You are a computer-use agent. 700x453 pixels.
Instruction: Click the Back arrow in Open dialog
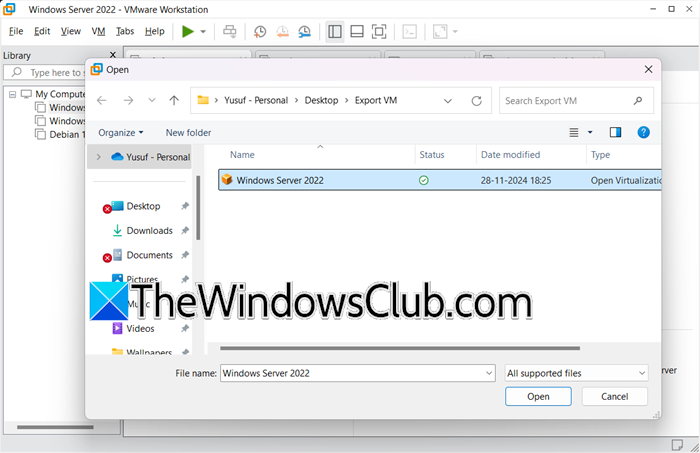coord(102,100)
